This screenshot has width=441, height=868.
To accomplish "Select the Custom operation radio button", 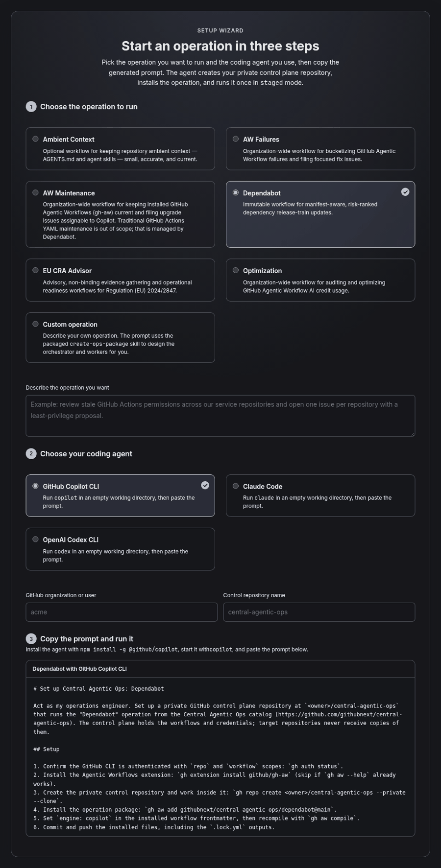I will point(35,324).
